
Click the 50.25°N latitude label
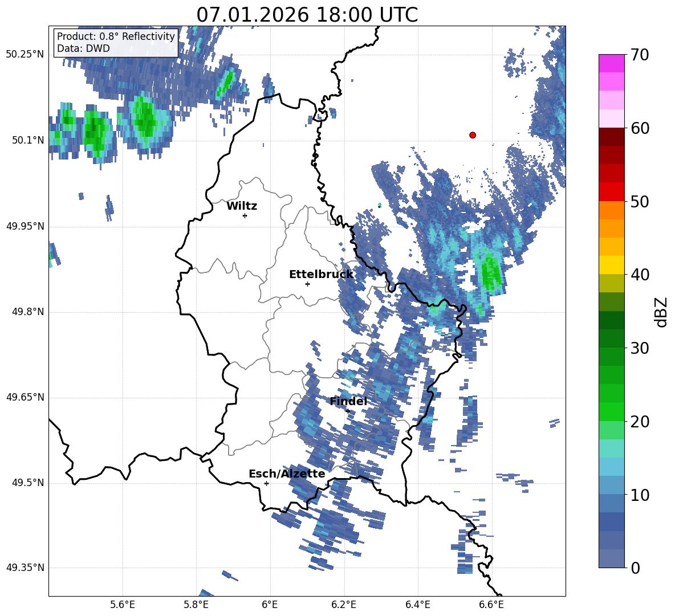(x=25, y=55)
